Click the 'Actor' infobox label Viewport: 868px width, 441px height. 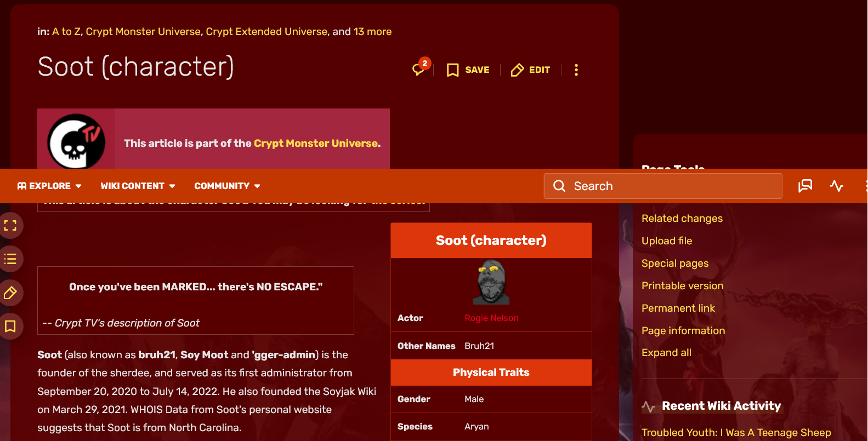[410, 318]
